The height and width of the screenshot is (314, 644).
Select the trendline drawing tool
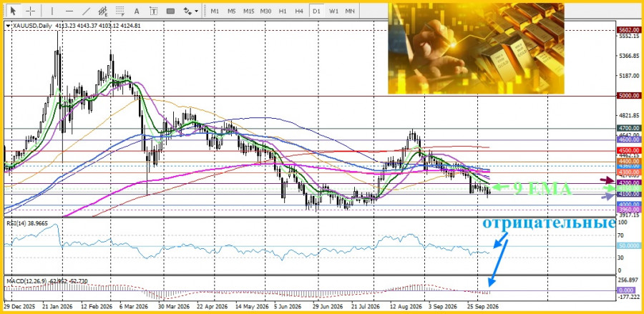pyautogui.click(x=87, y=11)
